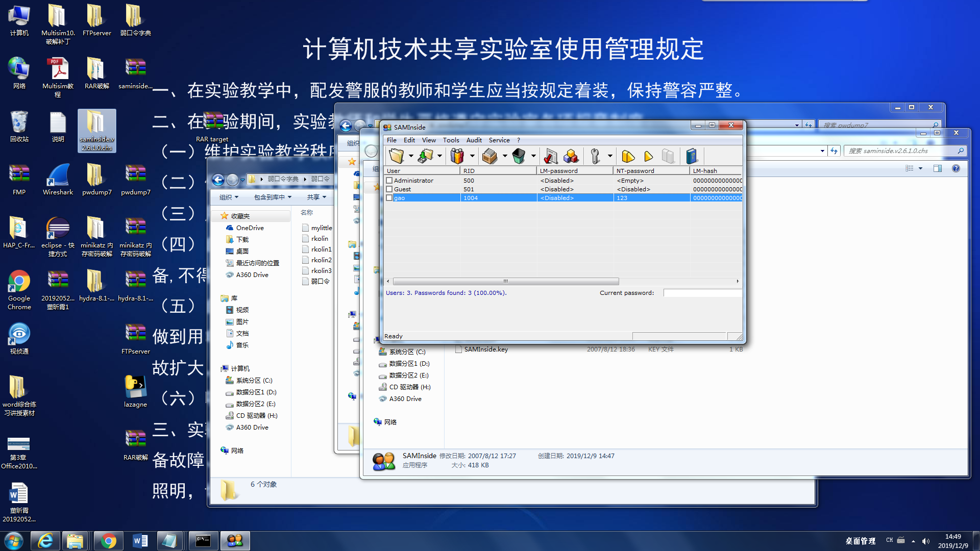This screenshot has height=551, width=980.
Task: Open the Audit menu
Action: (474, 140)
